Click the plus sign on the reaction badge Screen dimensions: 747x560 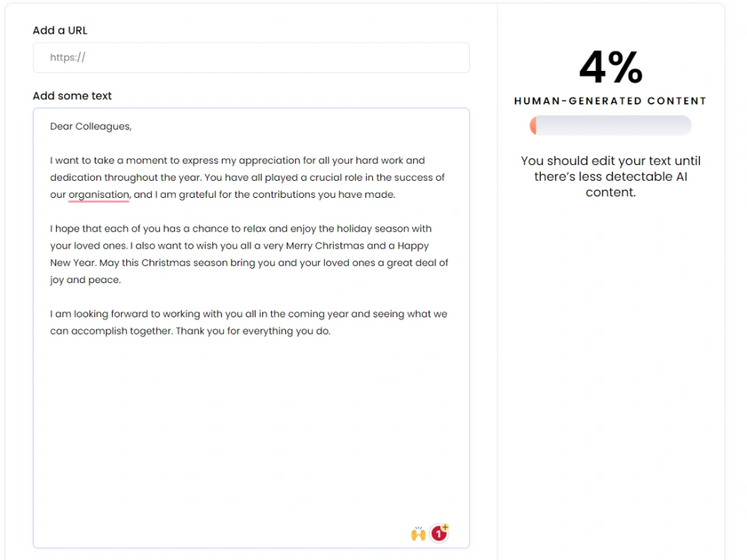pyautogui.click(x=443, y=527)
